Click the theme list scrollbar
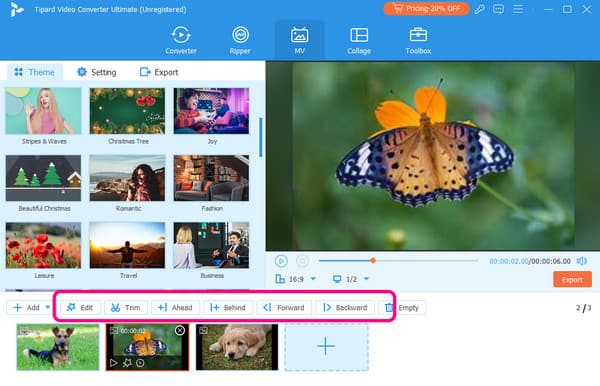Image resolution: width=600 pixels, height=386 pixels. (x=261, y=137)
